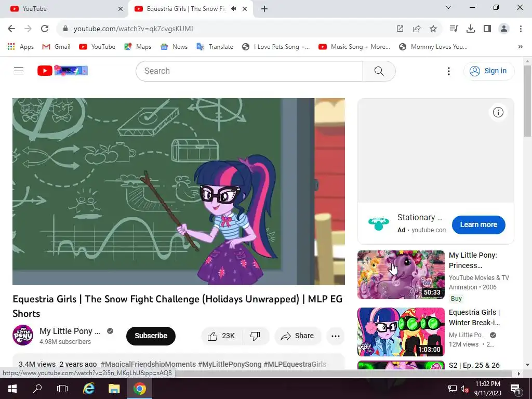Go to YouTube home via logo
This screenshot has width=532, height=399.
click(62, 71)
